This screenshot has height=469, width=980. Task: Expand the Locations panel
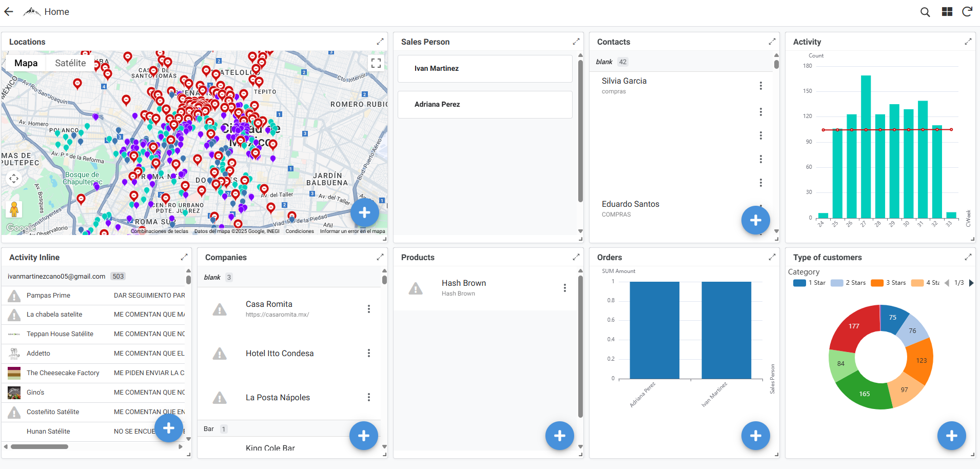(380, 42)
